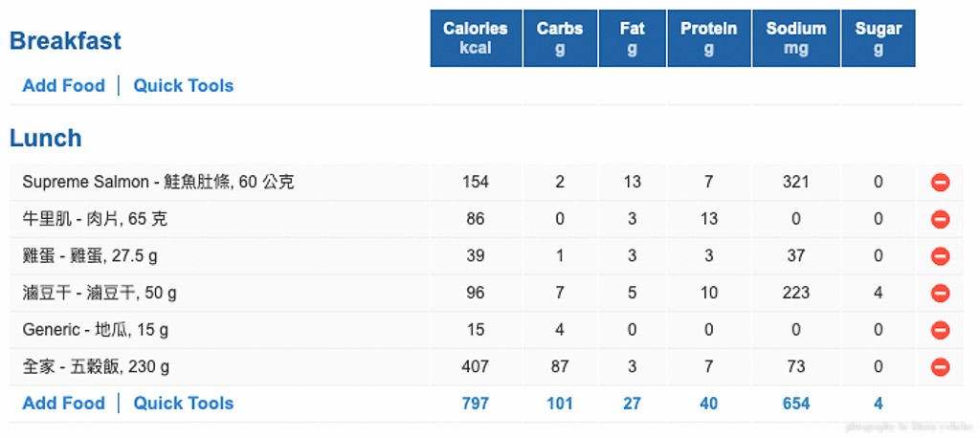
Task: Click the Sugar g column header
Action: (x=879, y=38)
